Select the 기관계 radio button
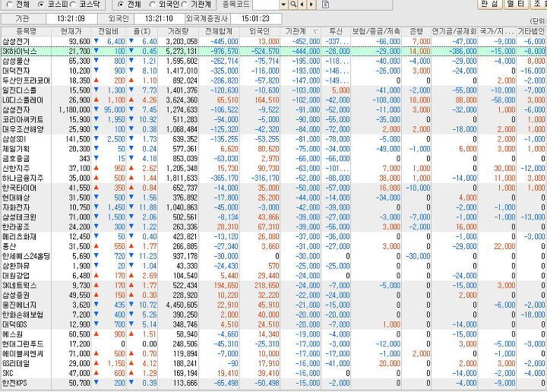 pos(184,5)
